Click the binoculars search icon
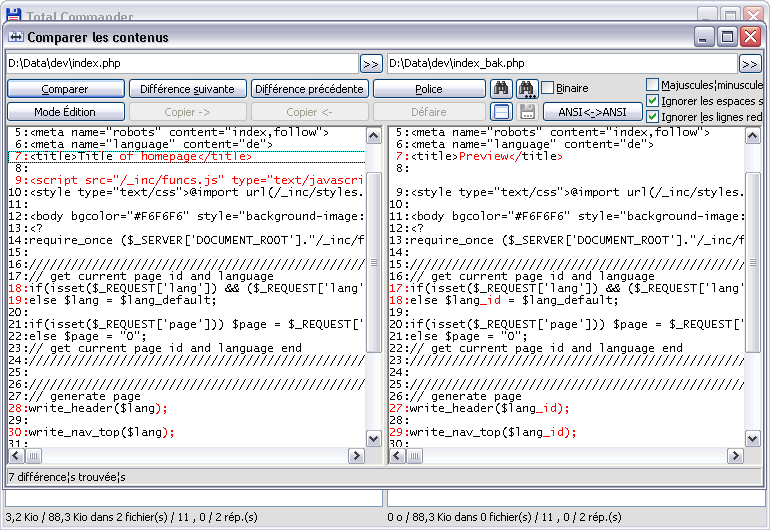 501,89
